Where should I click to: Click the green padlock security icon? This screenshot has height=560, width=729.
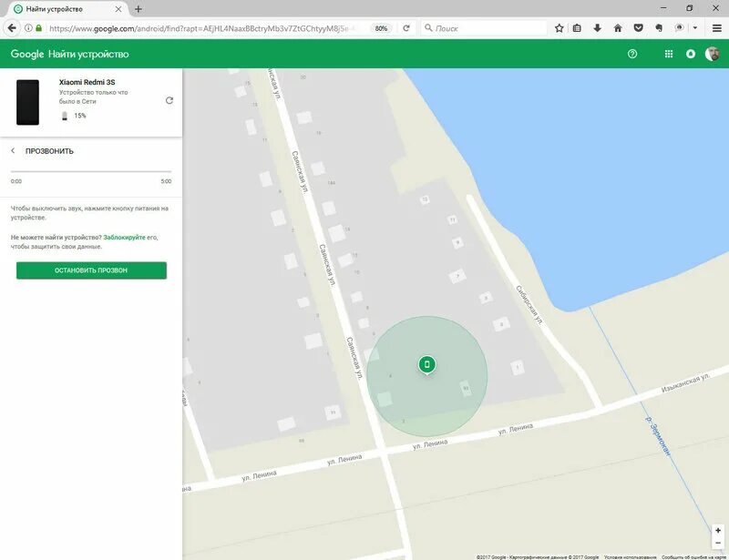coord(38,28)
